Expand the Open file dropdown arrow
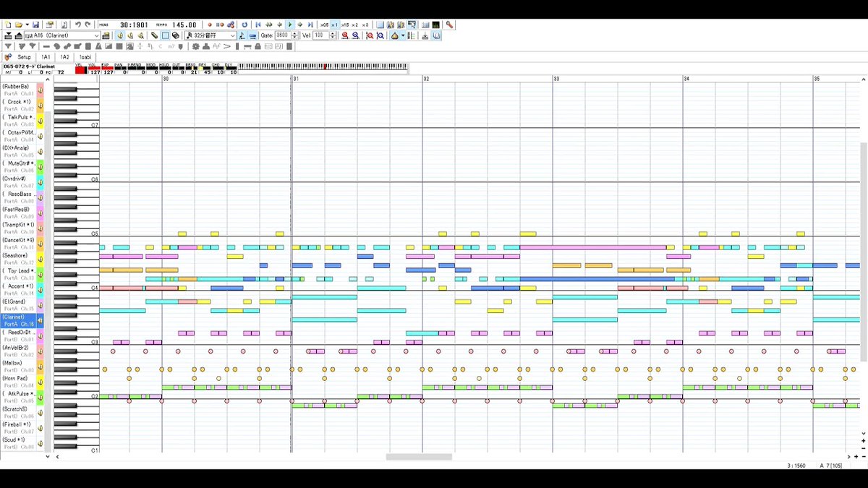The height and width of the screenshot is (488, 868). point(26,24)
